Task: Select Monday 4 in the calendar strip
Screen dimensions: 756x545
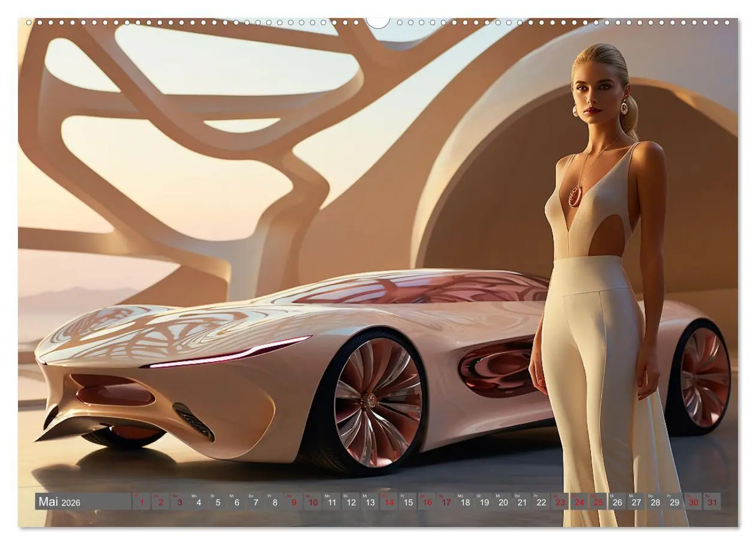Action: pyautogui.click(x=199, y=502)
